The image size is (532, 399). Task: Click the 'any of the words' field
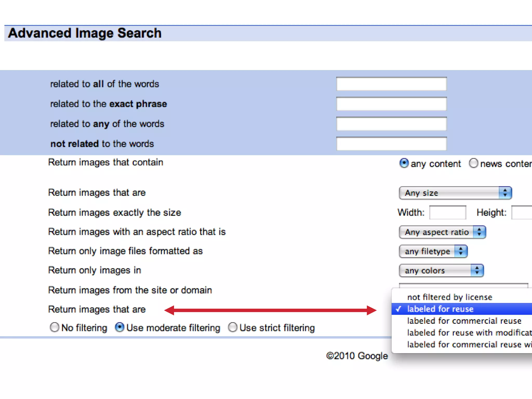(391, 124)
